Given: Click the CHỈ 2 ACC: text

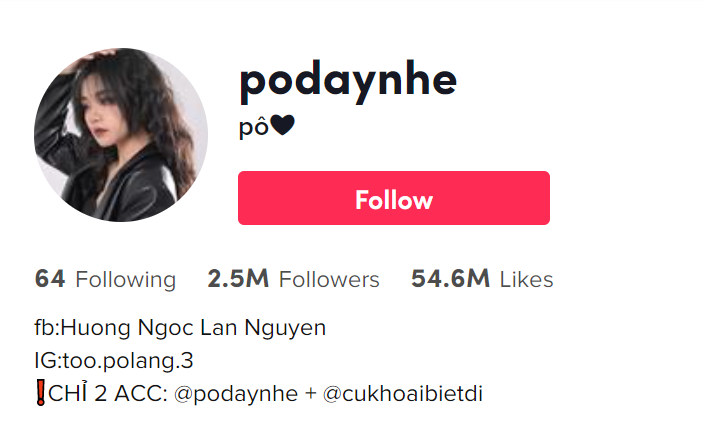Looking at the screenshot, I should tap(108, 393).
